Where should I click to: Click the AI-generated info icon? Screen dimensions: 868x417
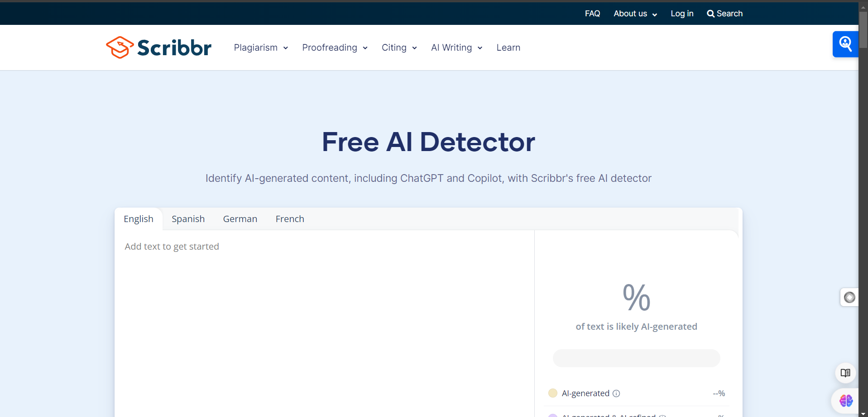(616, 393)
